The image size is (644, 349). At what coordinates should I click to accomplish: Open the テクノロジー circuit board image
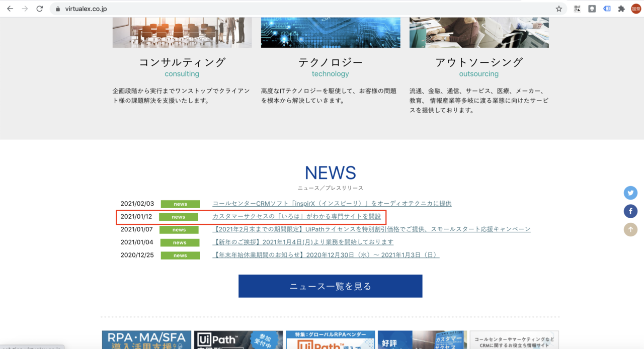click(331, 33)
